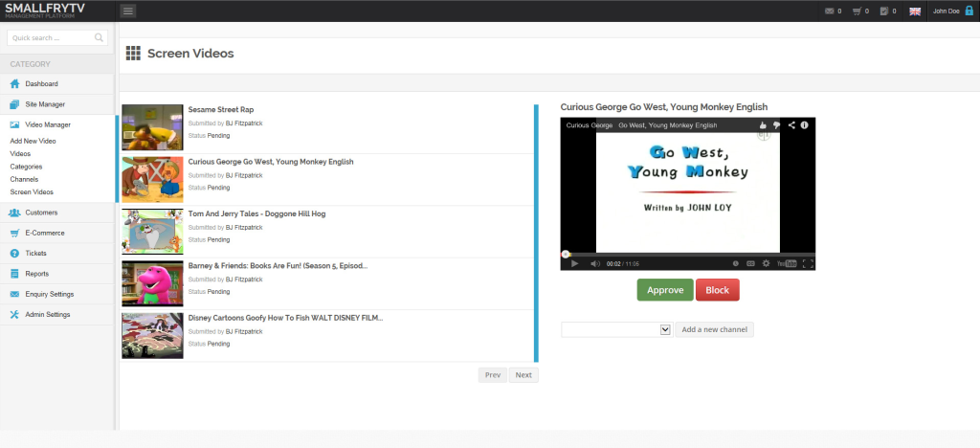
Task: Click the lock icon beside John Doe
Action: tap(969, 11)
